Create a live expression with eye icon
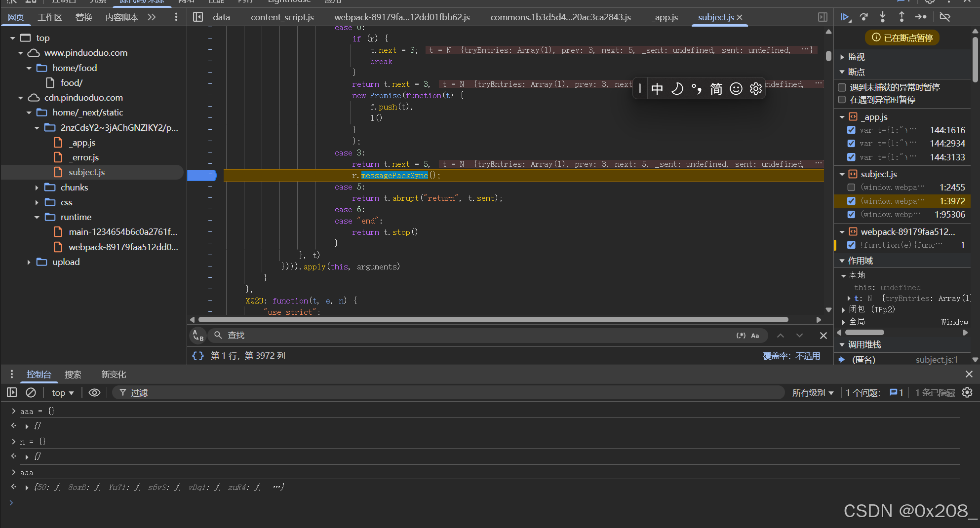The height and width of the screenshot is (528, 980). pyautogui.click(x=94, y=393)
